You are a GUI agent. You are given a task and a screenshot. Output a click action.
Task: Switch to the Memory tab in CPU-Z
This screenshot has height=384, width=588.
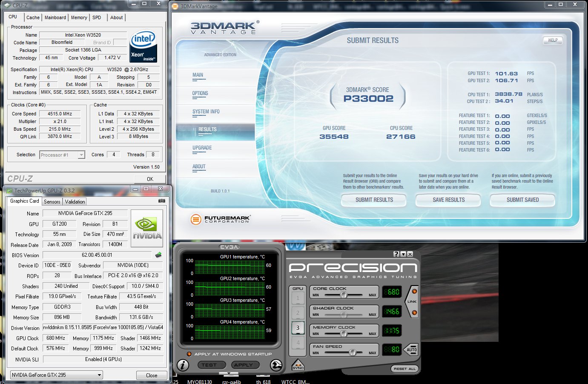(79, 17)
